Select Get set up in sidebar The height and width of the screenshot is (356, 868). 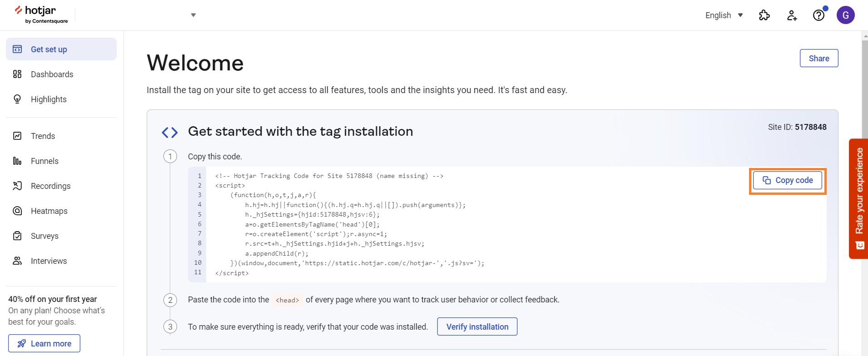61,49
